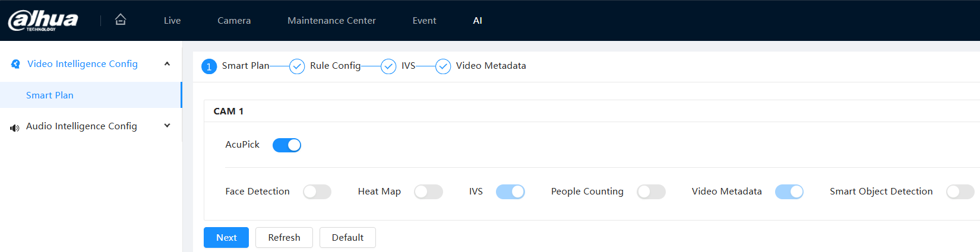Switch to the Event menu
Image resolution: width=980 pixels, height=252 pixels.
tap(424, 21)
